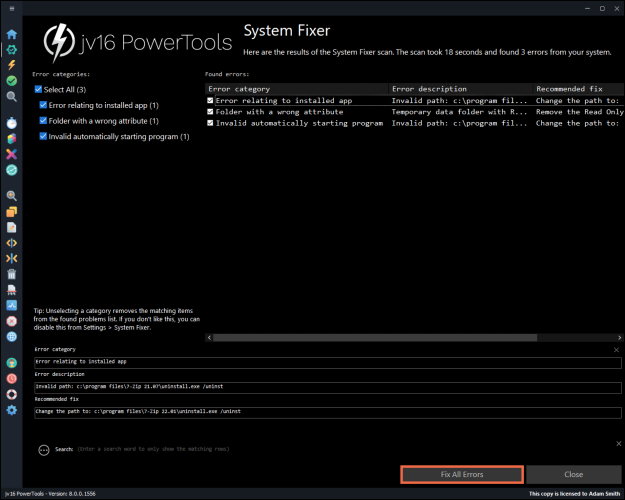Select the orange split-arrows-outward icon
The height and width of the screenshot is (500, 625).
pyautogui.click(x=12, y=243)
